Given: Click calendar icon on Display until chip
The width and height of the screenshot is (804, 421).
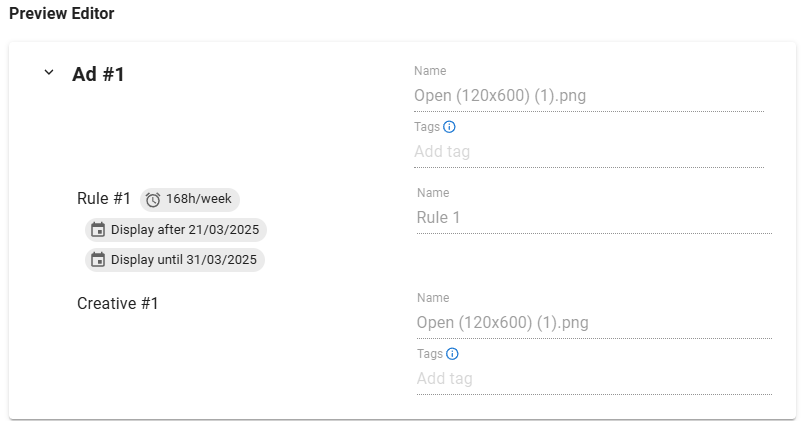Looking at the screenshot, I should click(98, 260).
